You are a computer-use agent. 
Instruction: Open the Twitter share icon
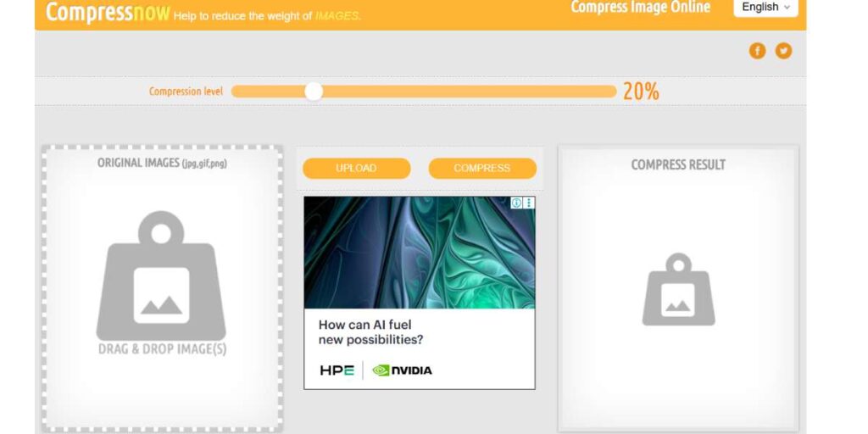[x=783, y=51]
